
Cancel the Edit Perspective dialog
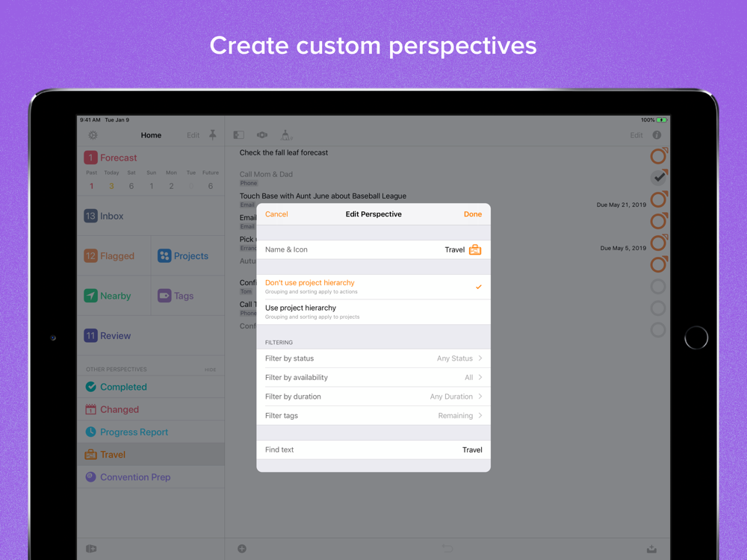pos(276,214)
